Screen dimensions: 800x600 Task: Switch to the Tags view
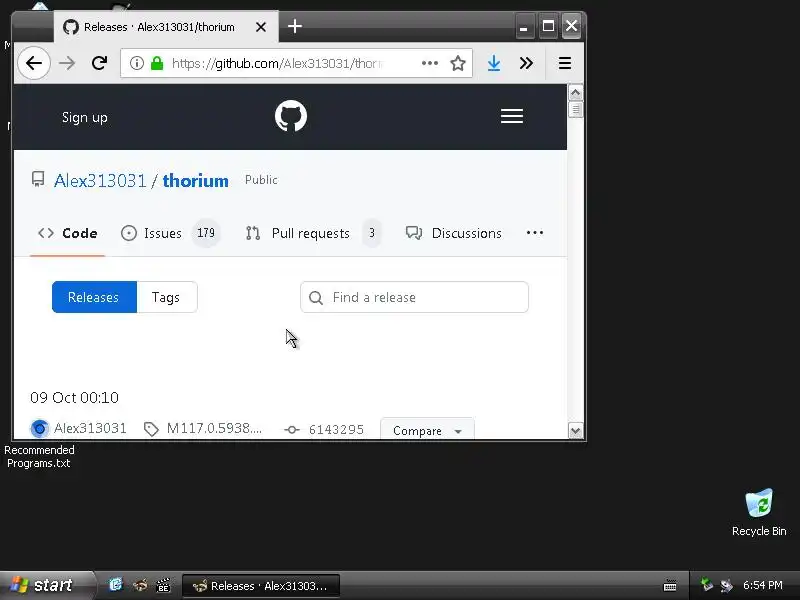[x=166, y=297]
